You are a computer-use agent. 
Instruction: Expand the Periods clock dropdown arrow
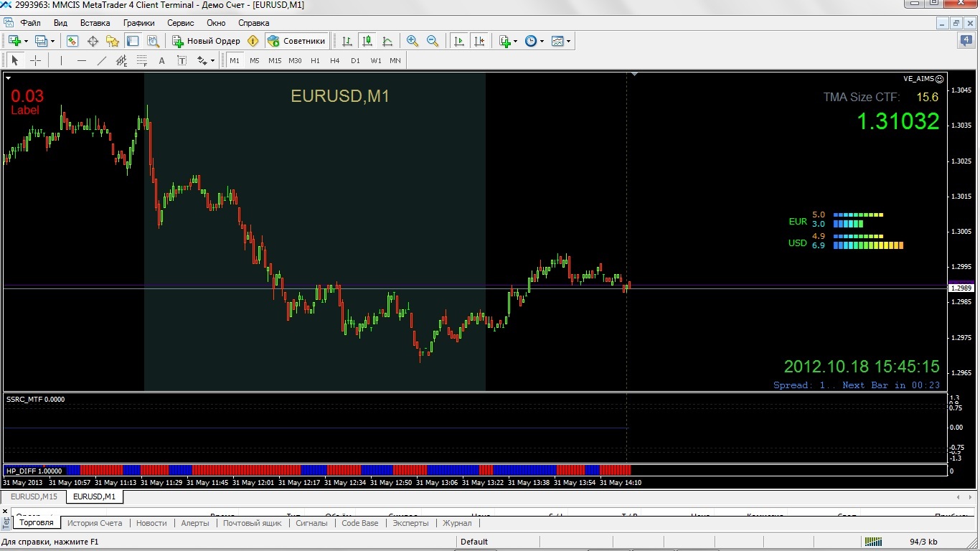pos(542,41)
